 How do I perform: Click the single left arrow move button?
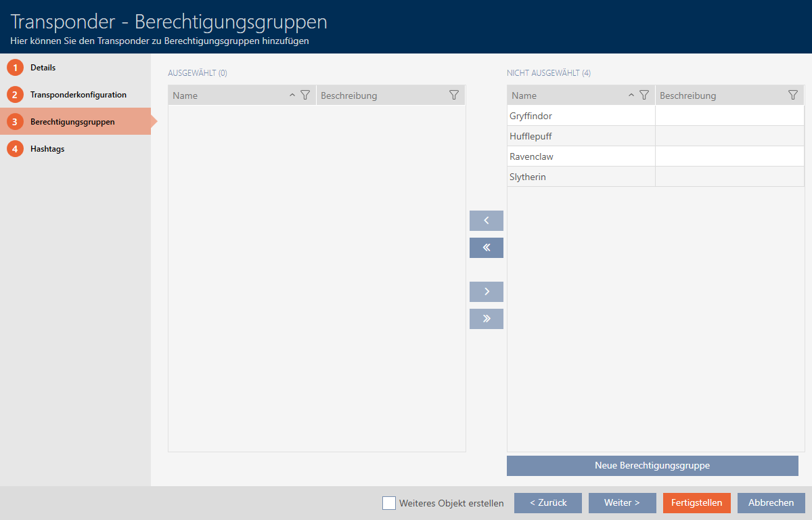click(486, 221)
